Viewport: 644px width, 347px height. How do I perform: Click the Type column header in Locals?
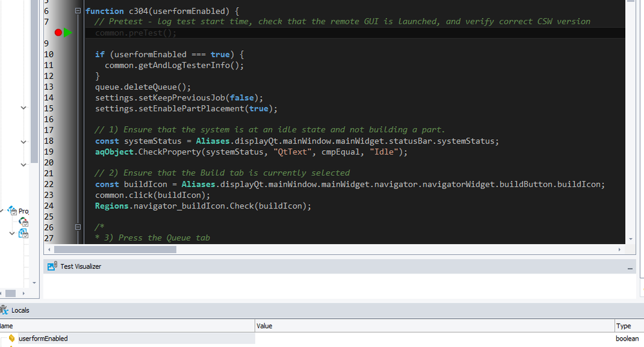pyautogui.click(x=624, y=326)
